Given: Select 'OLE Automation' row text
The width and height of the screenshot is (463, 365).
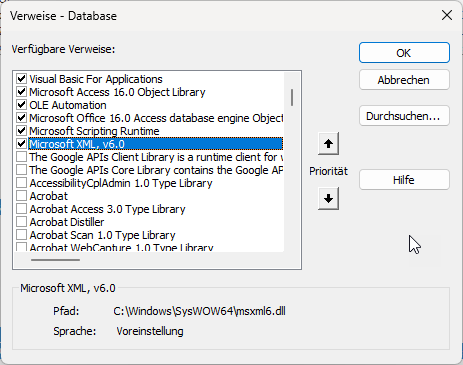Looking at the screenshot, I should click(68, 105).
